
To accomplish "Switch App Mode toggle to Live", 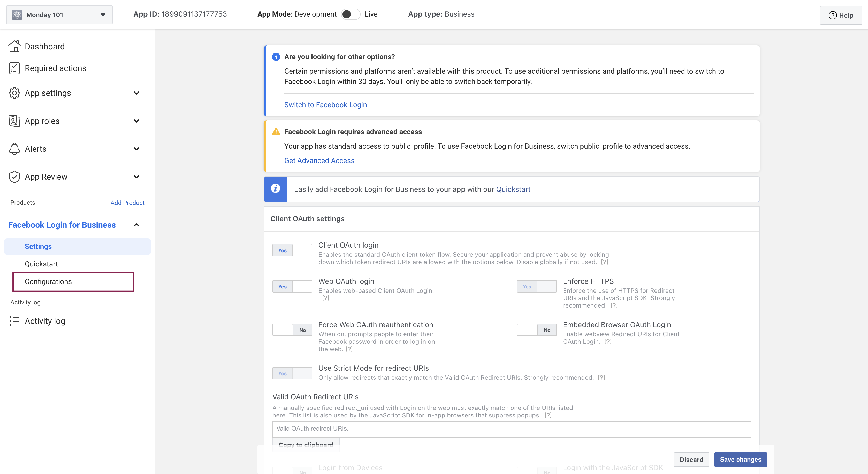I will point(351,14).
